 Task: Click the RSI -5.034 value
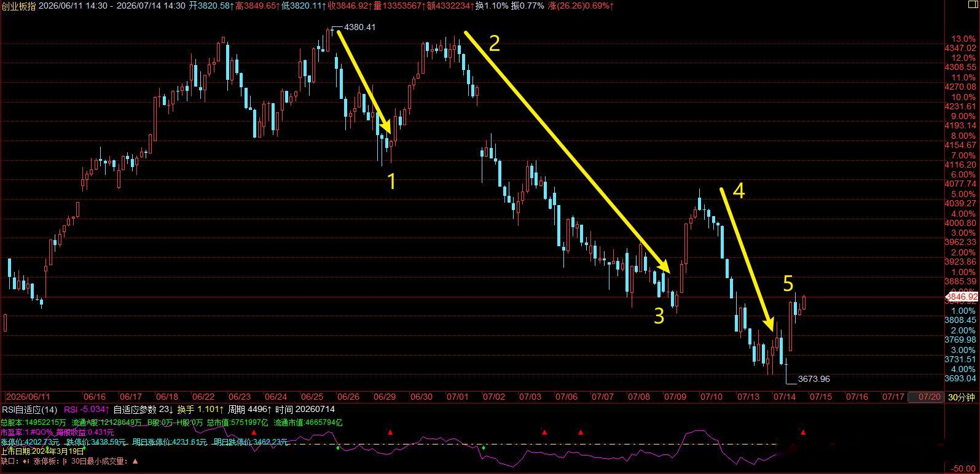pyautogui.click(x=87, y=410)
